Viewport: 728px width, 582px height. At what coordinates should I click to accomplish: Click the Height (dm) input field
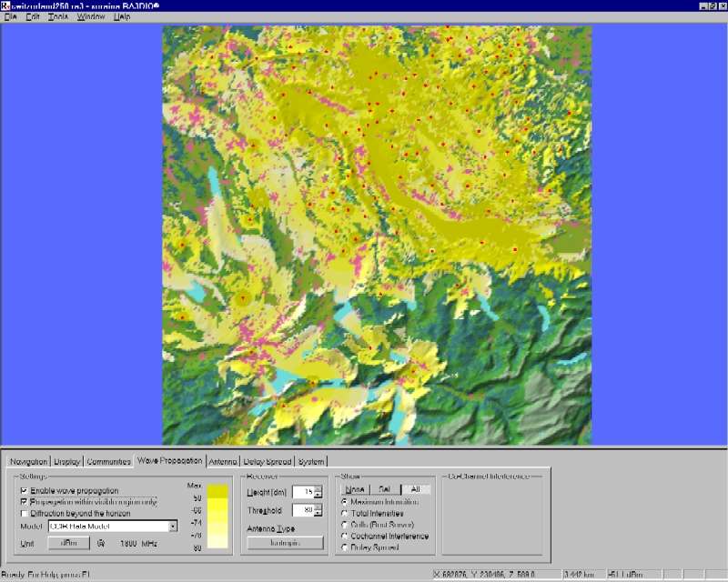(302, 491)
